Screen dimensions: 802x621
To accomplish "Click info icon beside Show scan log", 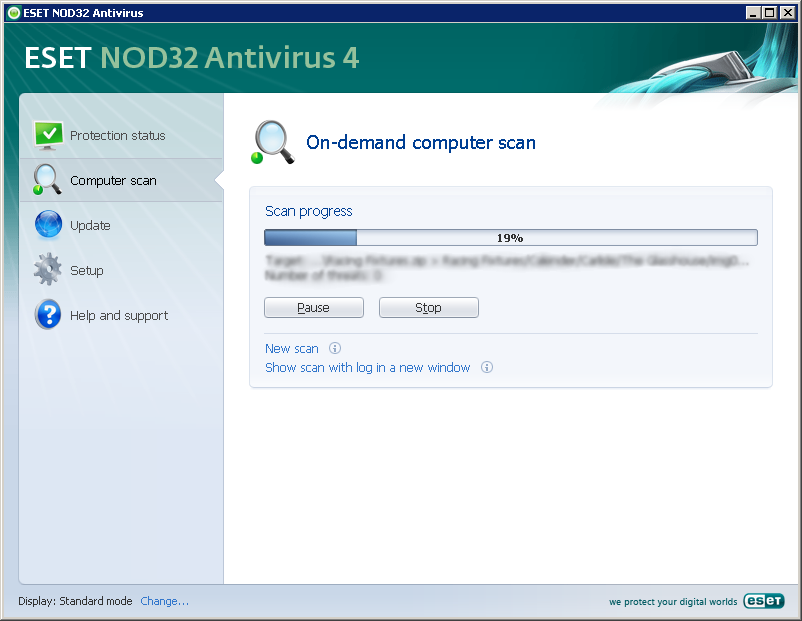I will point(487,367).
